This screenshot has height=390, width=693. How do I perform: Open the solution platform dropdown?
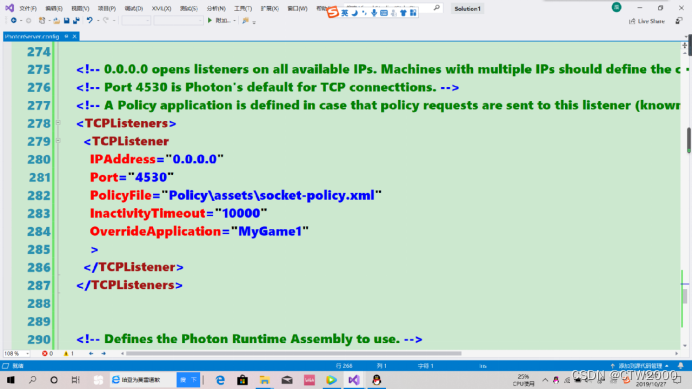(178, 20)
